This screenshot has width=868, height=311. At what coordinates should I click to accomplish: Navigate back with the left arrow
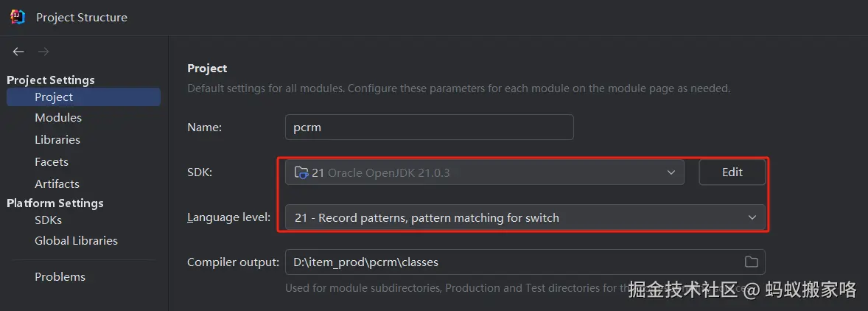click(x=18, y=52)
